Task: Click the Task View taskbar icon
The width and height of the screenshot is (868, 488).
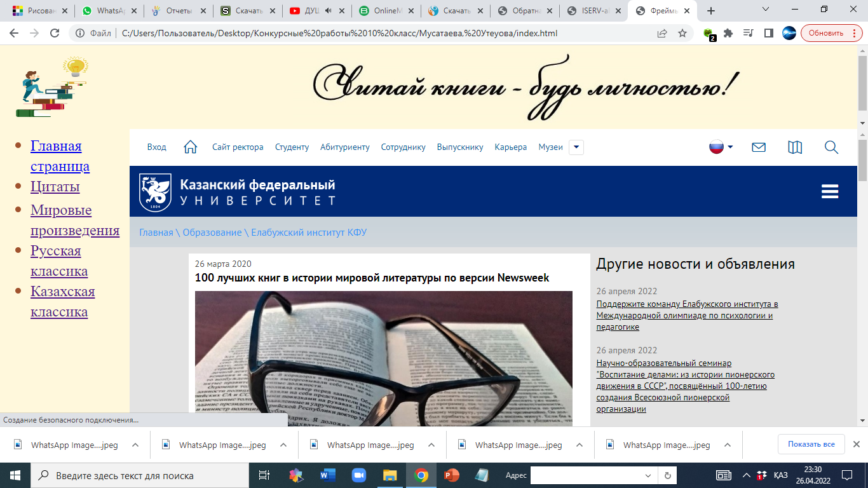Action: pyautogui.click(x=264, y=475)
